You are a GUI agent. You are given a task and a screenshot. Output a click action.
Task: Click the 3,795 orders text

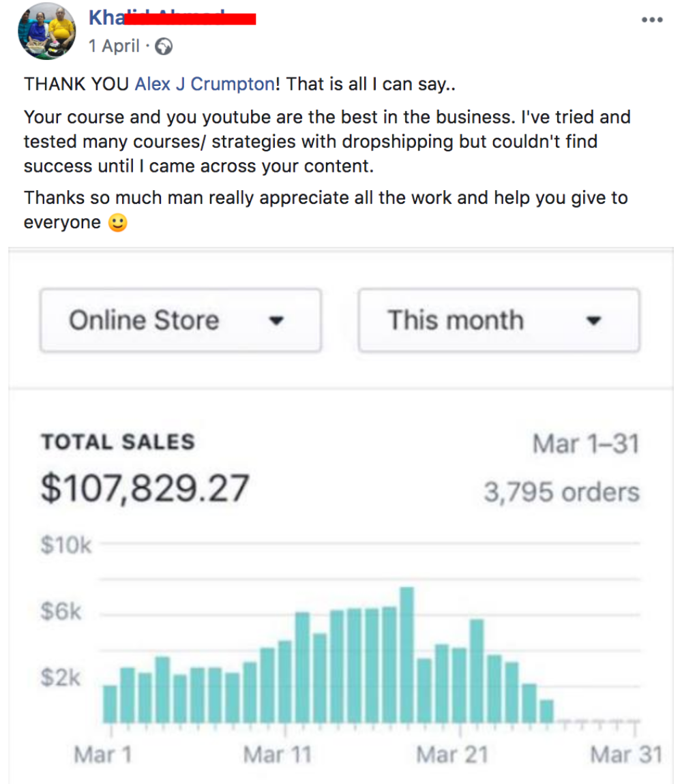561,492
